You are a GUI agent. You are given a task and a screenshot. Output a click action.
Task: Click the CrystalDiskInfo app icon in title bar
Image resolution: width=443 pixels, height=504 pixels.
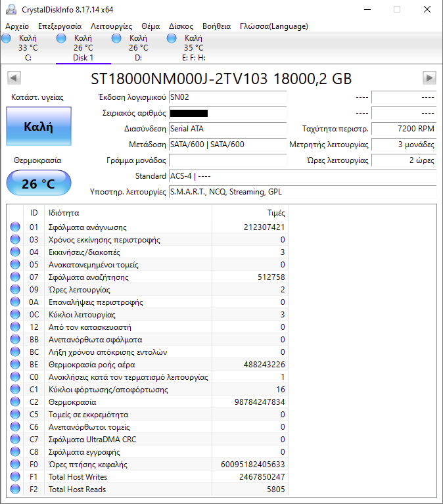click(x=11, y=9)
